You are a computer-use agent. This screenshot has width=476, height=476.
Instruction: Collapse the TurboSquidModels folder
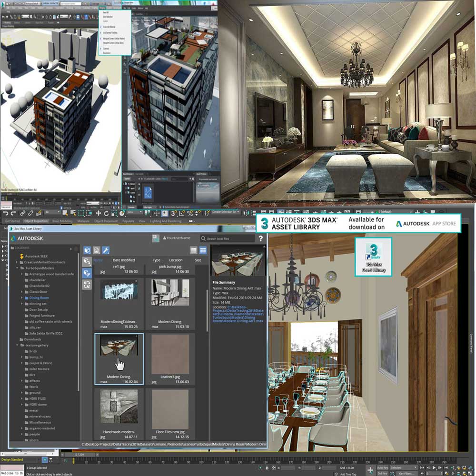[x=17, y=268]
